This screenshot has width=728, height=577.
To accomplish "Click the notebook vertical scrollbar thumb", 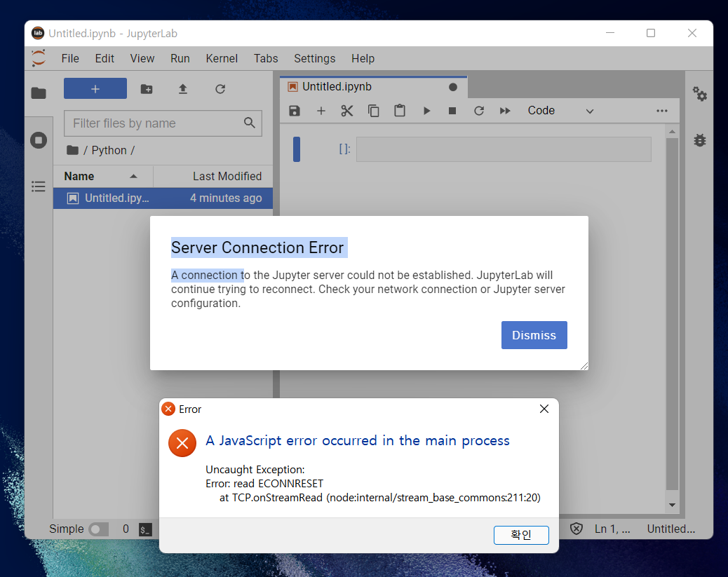I will pyautogui.click(x=672, y=314).
